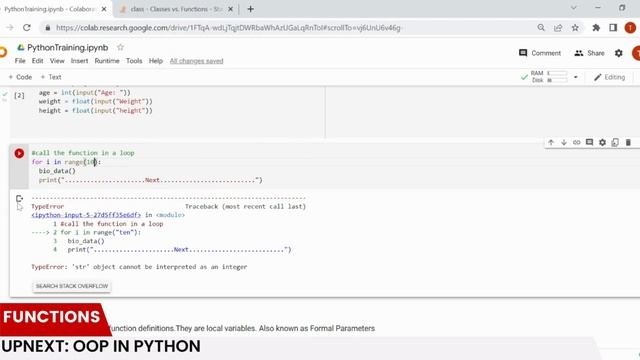Open new browser tab
The height and width of the screenshot is (360, 640).
pos(251,9)
